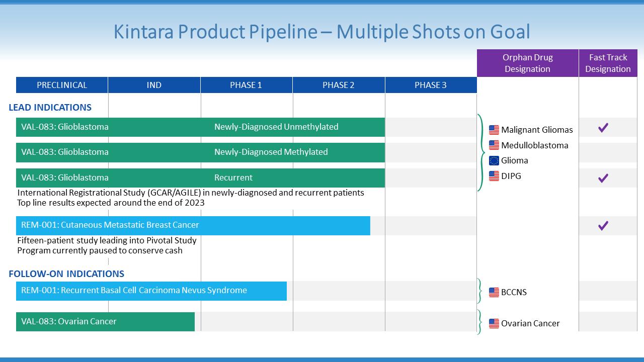
Task: Select the IND column header
Action: (154, 85)
